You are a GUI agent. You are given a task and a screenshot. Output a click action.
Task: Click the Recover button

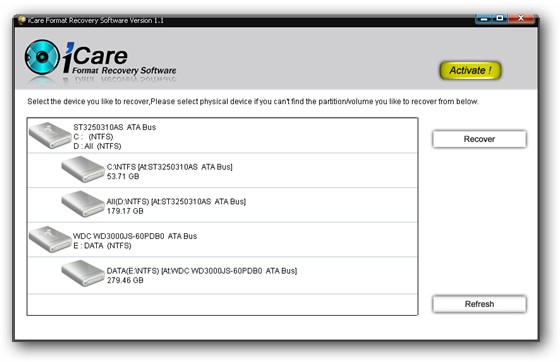pyautogui.click(x=479, y=139)
